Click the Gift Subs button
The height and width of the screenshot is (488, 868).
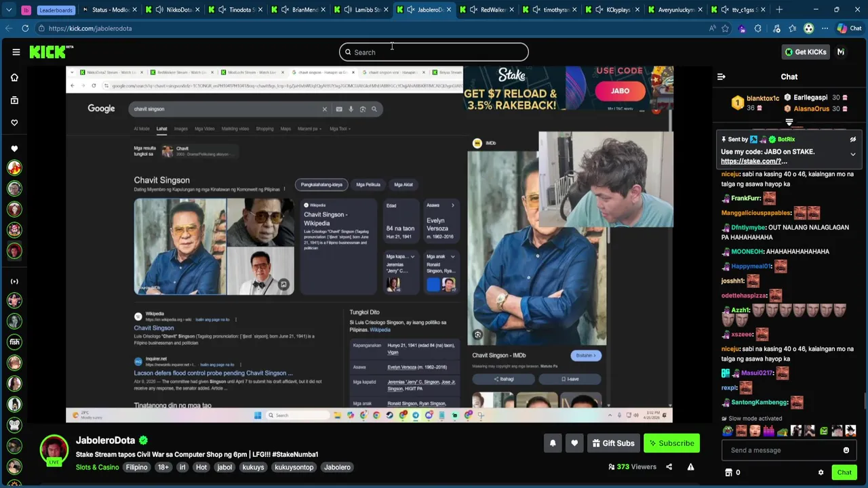(613, 443)
